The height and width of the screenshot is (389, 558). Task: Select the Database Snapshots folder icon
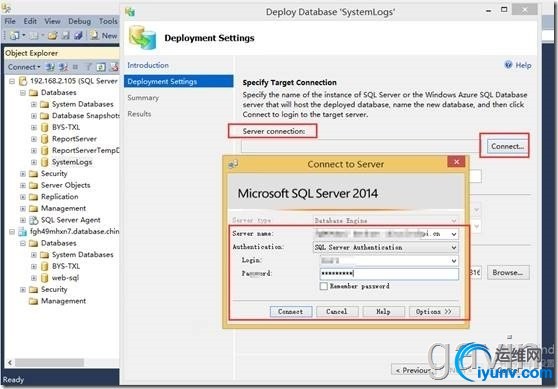point(44,116)
